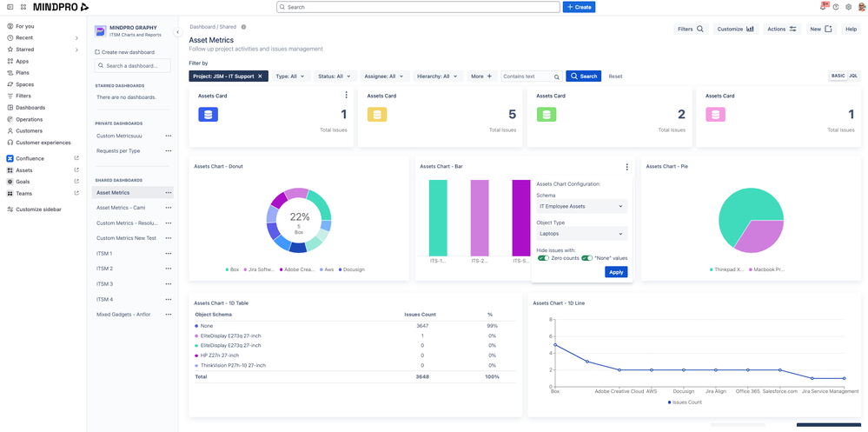Viewport: 868px width, 432px height.
Task: Click the Box legend swatch in donut chart
Action: (227, 269)
